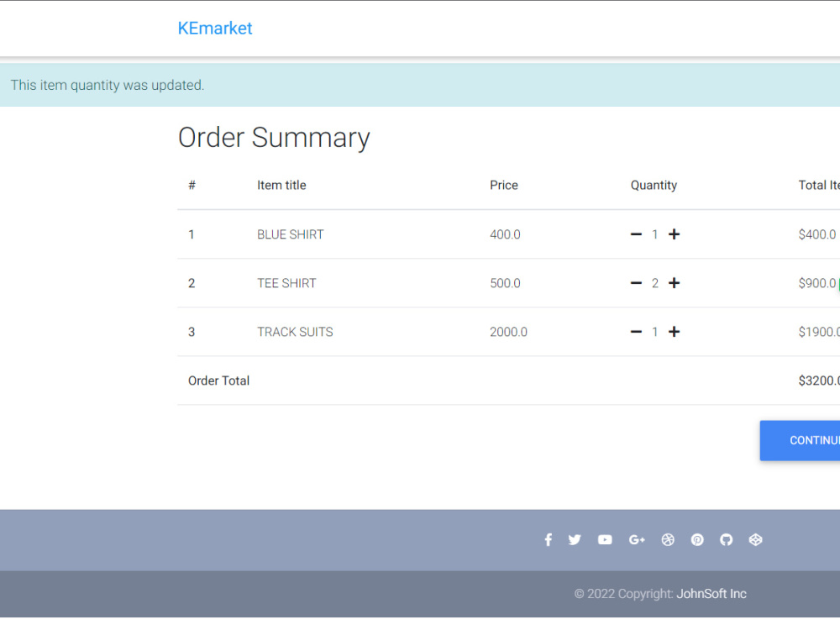Click the 2000.0 price cell

point(508,332)
